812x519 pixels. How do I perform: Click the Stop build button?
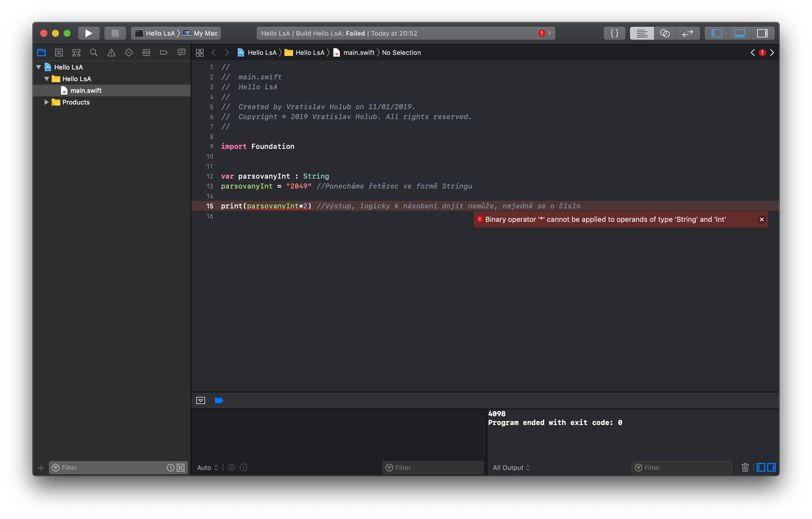pyautogui.click(x=115, y=33)
